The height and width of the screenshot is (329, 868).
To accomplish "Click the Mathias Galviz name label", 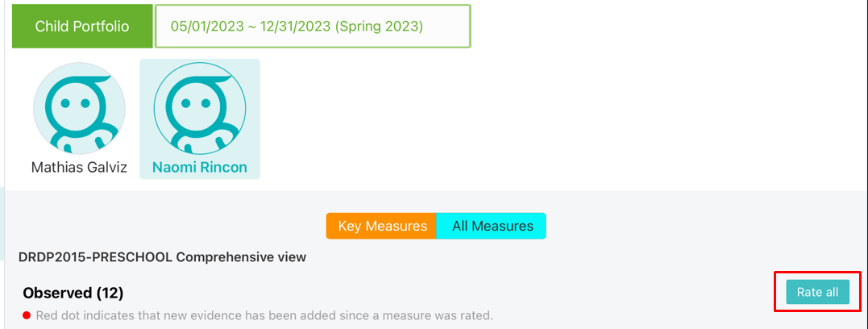I will point(79,169).
